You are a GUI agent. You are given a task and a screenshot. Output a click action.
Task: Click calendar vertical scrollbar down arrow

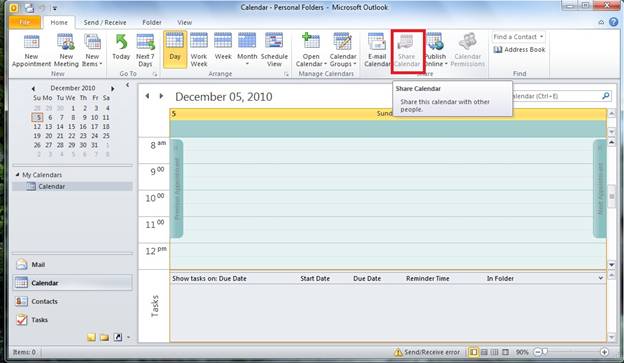click(612, 264)
